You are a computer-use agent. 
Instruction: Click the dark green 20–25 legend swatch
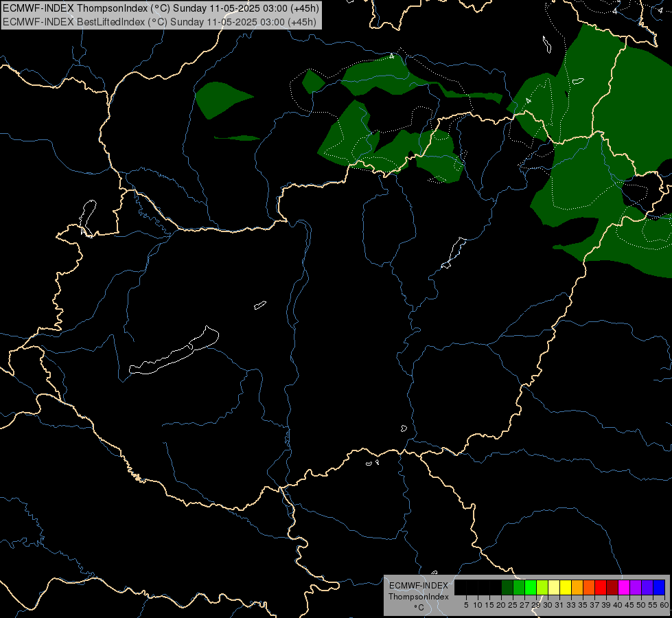coord(507,588)
